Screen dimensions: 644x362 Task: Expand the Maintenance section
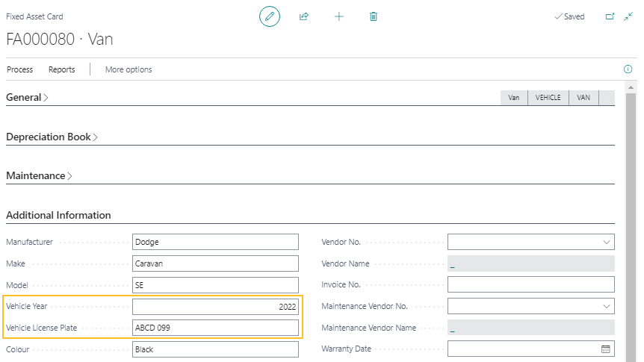[39, 175]
